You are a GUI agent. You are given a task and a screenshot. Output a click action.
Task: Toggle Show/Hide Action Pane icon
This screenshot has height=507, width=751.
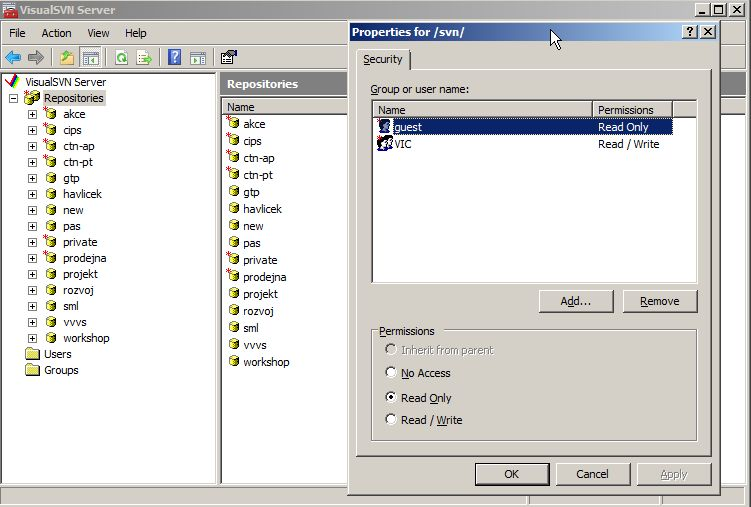tap(198, 58)
